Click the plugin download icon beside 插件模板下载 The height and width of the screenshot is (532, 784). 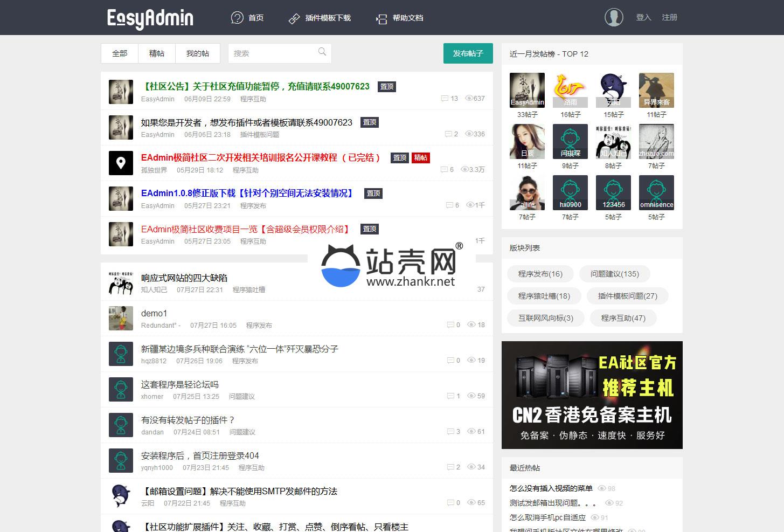pyautogui.click(x=294, y=18)
